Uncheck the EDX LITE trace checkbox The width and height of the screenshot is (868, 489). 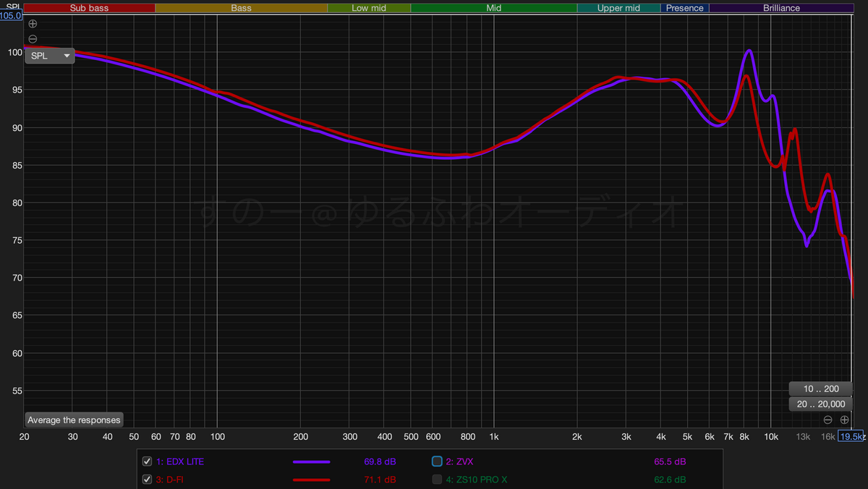(x=148, y=462)
